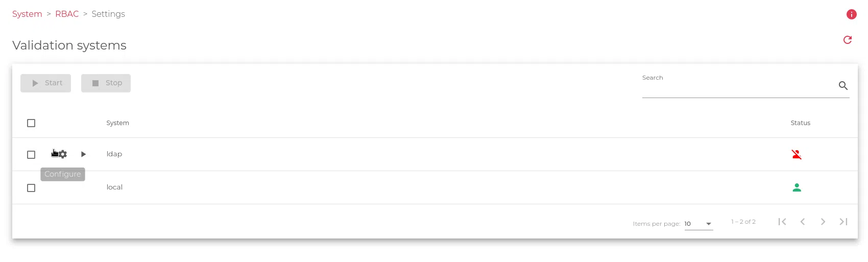Click the ldap disabled status icon

tap(797, 154)
